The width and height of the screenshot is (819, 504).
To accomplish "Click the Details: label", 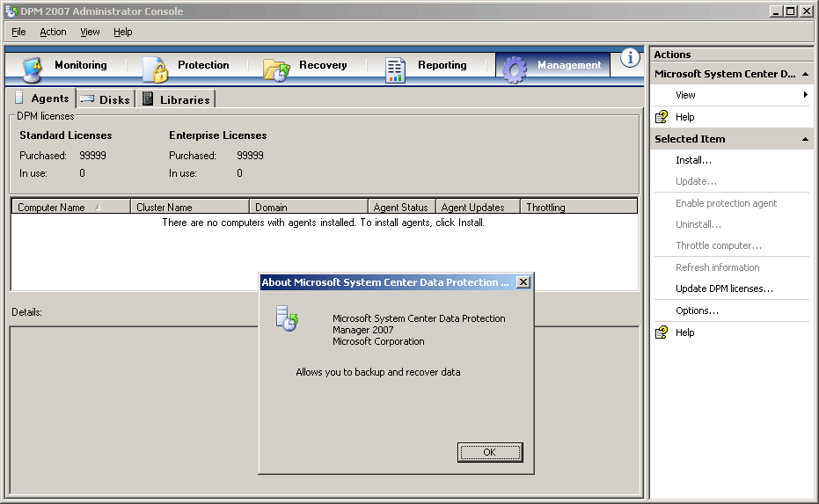I will pos(26,311).
